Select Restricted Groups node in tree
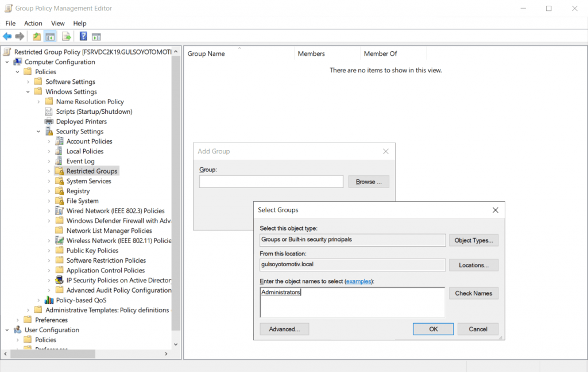Image resolution: width=588 pixels, height=372 pixels. point(91,171)
